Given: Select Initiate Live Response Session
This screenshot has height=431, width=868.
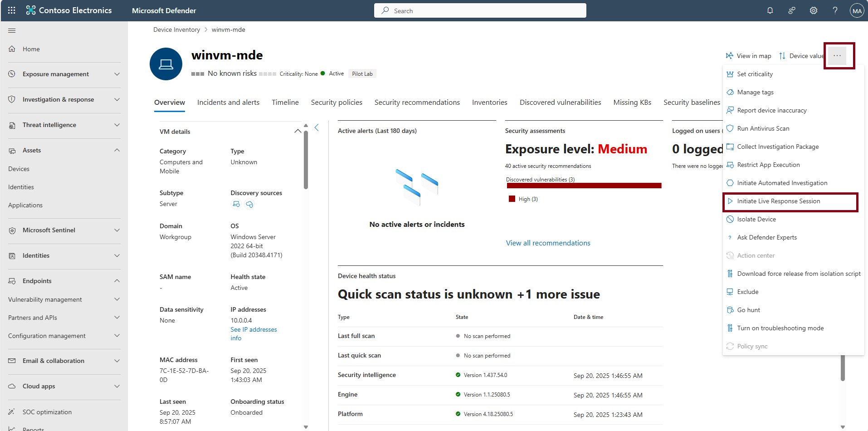Looking at the screenshot, I should click(x=790, y=201).
